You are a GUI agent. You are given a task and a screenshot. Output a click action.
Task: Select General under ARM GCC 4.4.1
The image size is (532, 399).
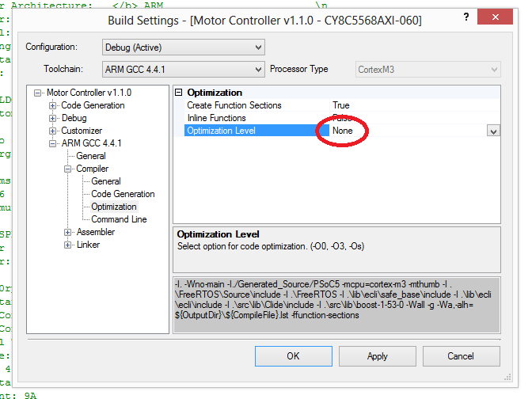tap(91, 156)
